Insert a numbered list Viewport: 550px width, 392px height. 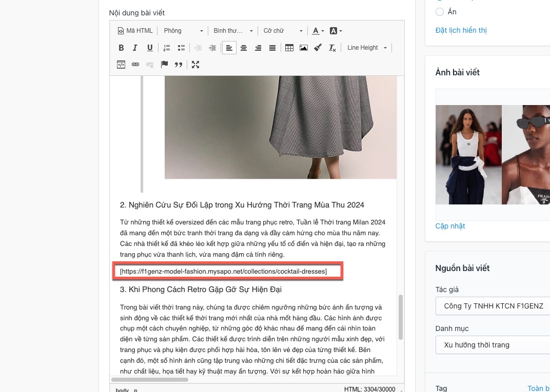pos(167,48)
